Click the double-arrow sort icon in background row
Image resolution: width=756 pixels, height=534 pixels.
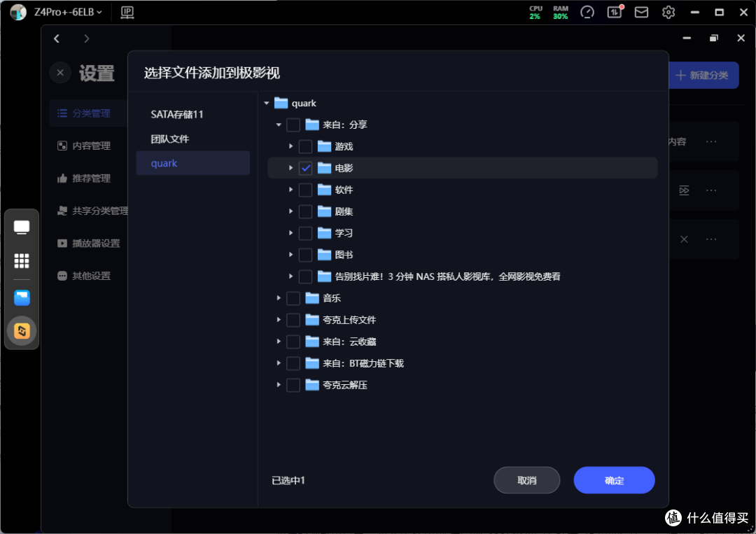(x=684, y=190)
